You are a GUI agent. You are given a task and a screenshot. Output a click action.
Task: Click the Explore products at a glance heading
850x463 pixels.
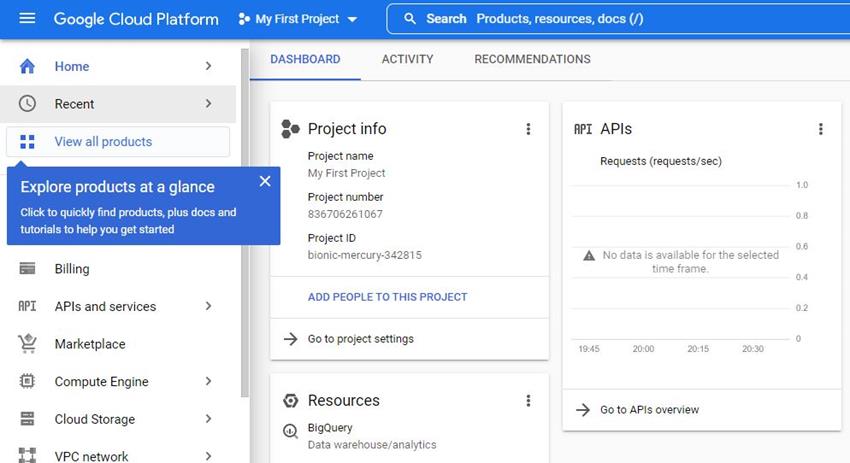tap(118, 187)
